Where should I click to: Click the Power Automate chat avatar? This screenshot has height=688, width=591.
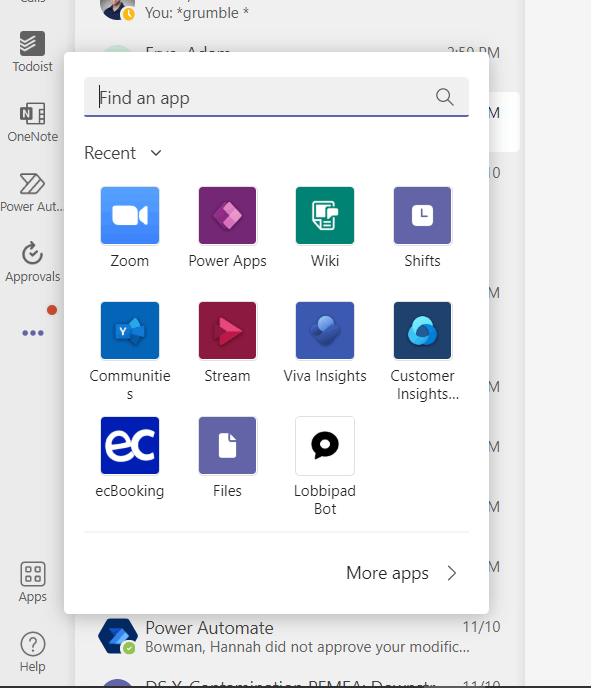[x=118, y=636]
